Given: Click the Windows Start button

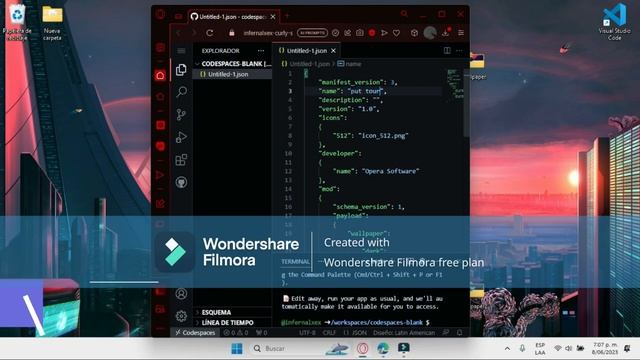Looking at the screenshot, I should [237, 349].
